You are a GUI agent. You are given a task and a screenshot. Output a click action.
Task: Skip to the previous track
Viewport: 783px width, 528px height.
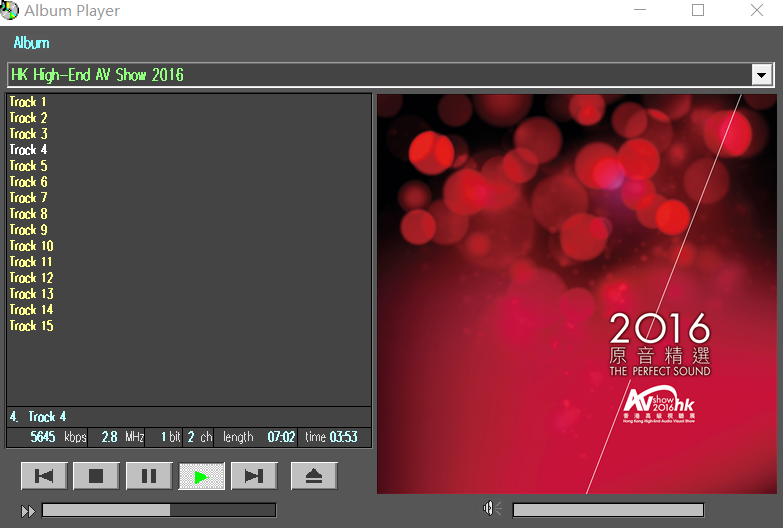pos(44,476)
